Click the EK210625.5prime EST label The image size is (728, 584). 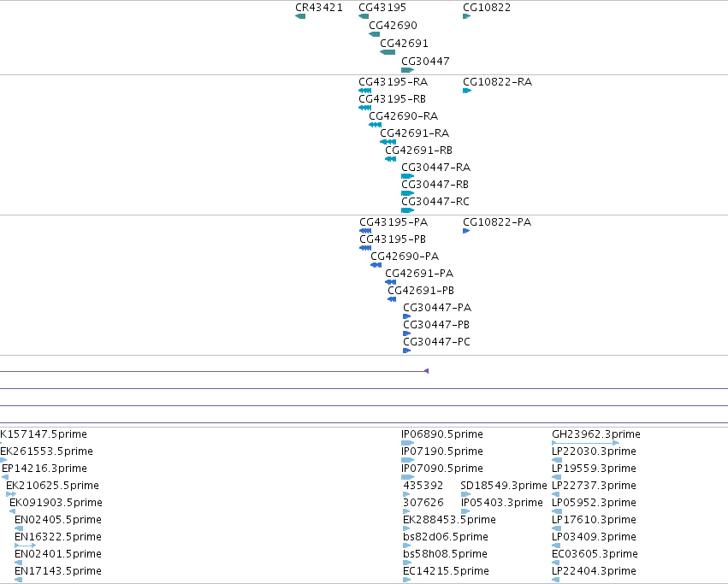(52, 486)
